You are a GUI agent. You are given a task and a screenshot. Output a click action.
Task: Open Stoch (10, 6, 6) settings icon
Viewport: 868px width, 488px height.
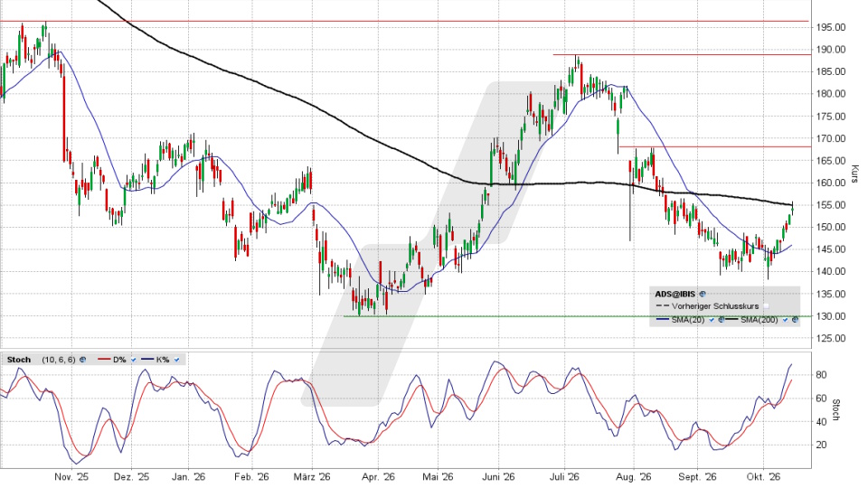pos(82,360)
